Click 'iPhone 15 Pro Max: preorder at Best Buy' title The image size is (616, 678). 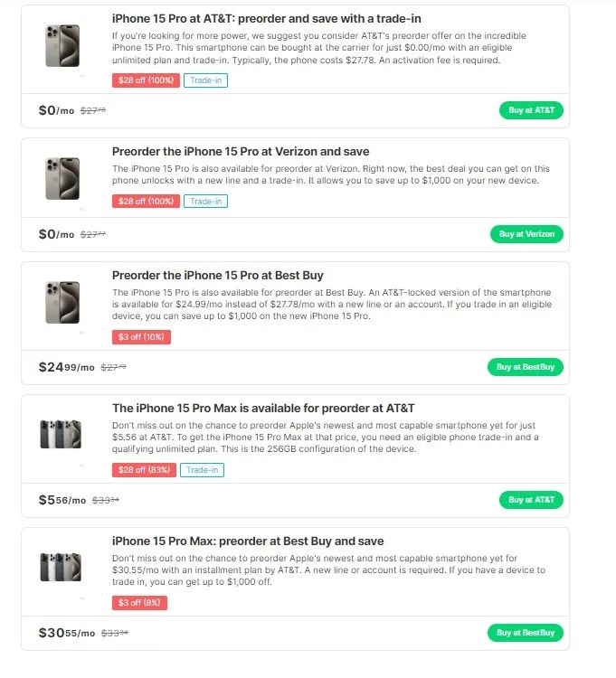(248, 541)
